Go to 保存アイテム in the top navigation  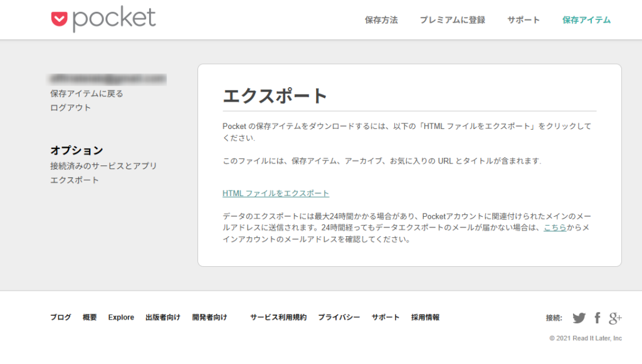point(586,20)
